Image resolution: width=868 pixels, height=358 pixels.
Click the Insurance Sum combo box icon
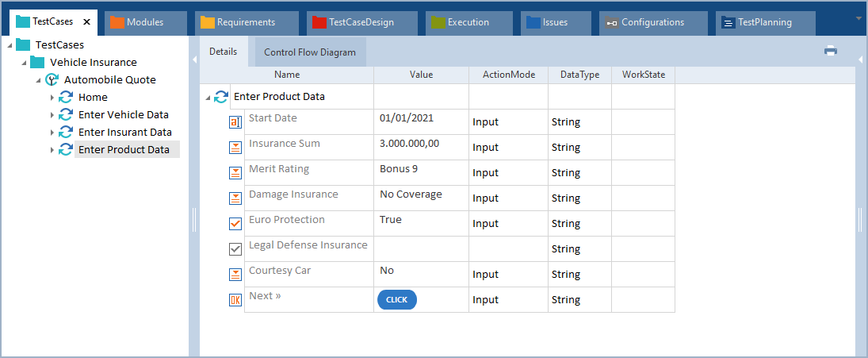[x=235, y=148]
